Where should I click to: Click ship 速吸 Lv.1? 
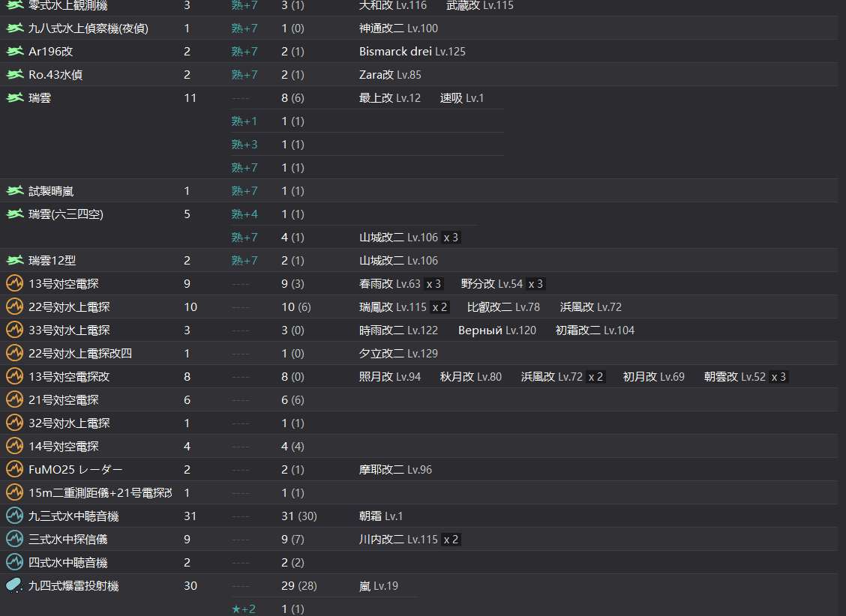coord(462,97)
